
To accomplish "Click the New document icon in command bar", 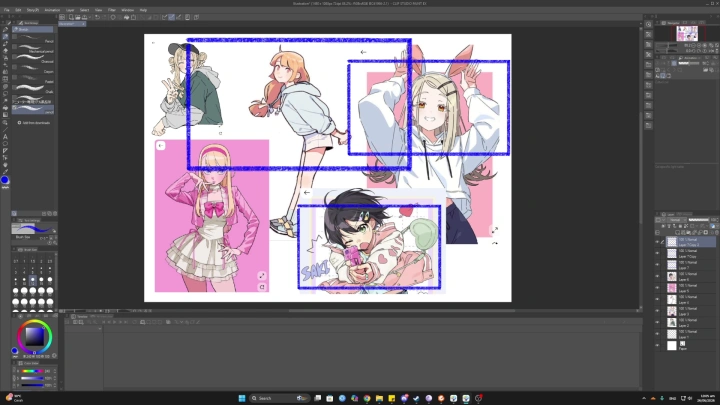I will pos(71,17).
